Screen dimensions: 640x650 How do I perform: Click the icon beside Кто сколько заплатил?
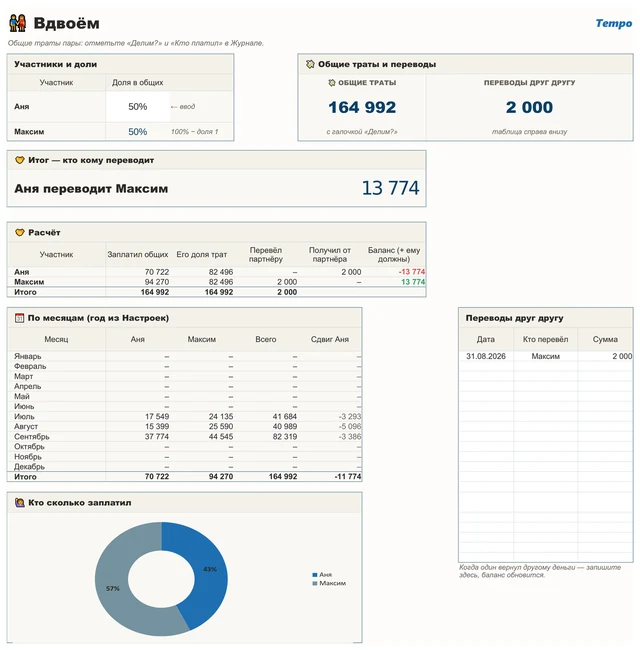click(x=19, y=502)
